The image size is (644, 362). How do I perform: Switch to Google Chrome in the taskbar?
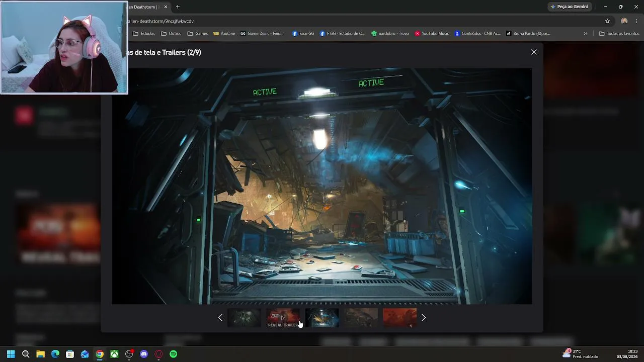click(x=100, y=354)
